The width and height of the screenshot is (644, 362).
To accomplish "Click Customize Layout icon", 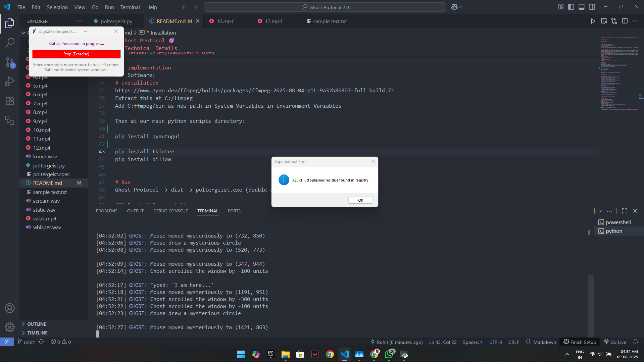I will pos(560,7).
